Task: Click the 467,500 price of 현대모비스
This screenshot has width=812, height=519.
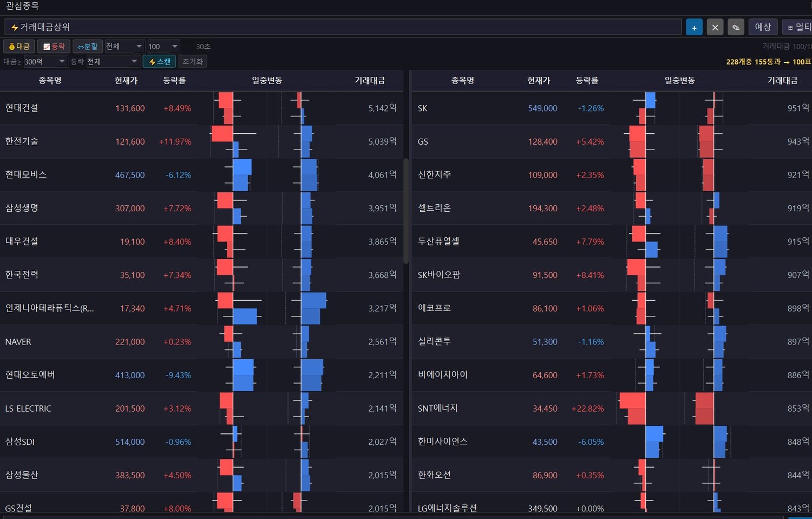Action: 130,175
